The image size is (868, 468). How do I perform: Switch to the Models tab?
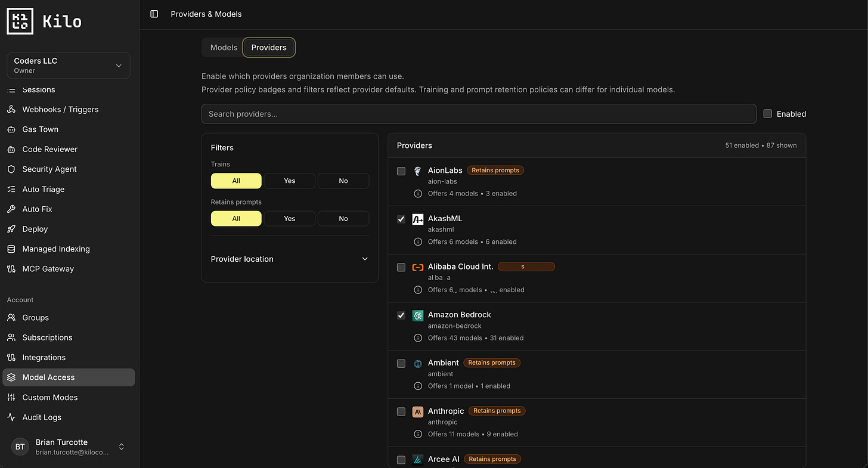tap(224, 48)
